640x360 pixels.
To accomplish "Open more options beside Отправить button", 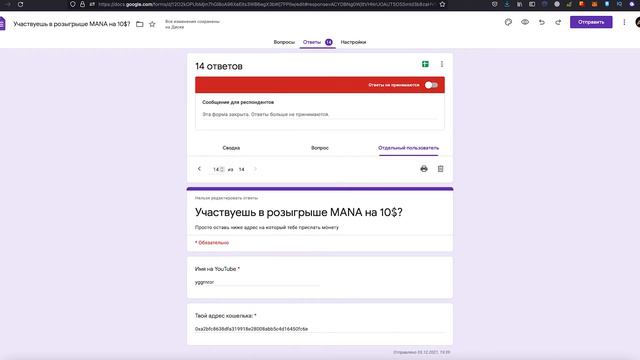I will 624,22.
